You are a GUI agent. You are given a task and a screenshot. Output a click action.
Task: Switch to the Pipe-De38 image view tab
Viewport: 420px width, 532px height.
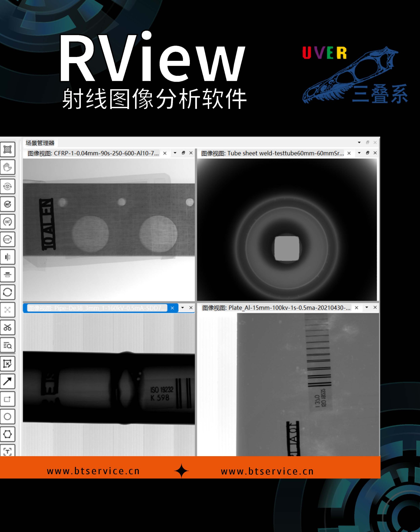click(97, 308)
